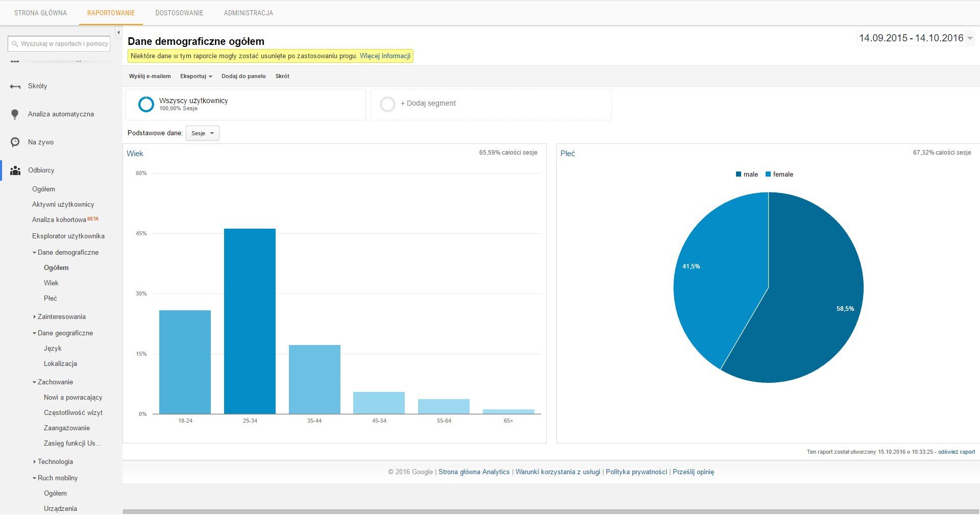Click the 14.09.2015 - 14.10.2016 date text
Image resolution: width=980 pixels, height=515 pixels.
click(911, 38)
